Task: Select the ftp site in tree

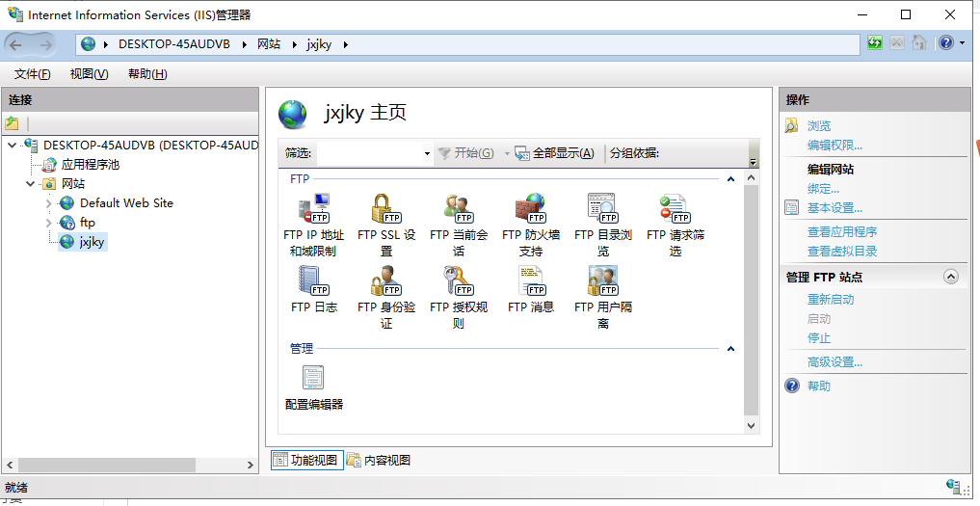Action: point(88,222)
